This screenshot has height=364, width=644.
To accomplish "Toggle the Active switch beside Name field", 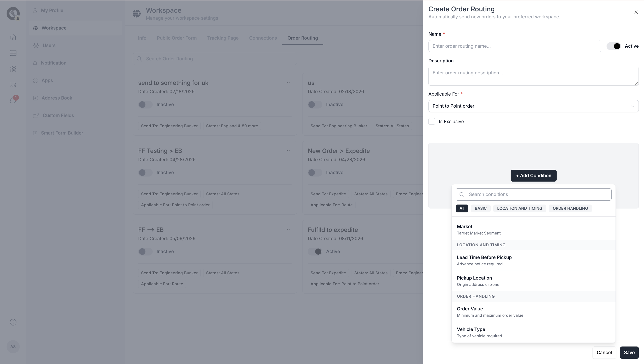I will tap(614, 46).
